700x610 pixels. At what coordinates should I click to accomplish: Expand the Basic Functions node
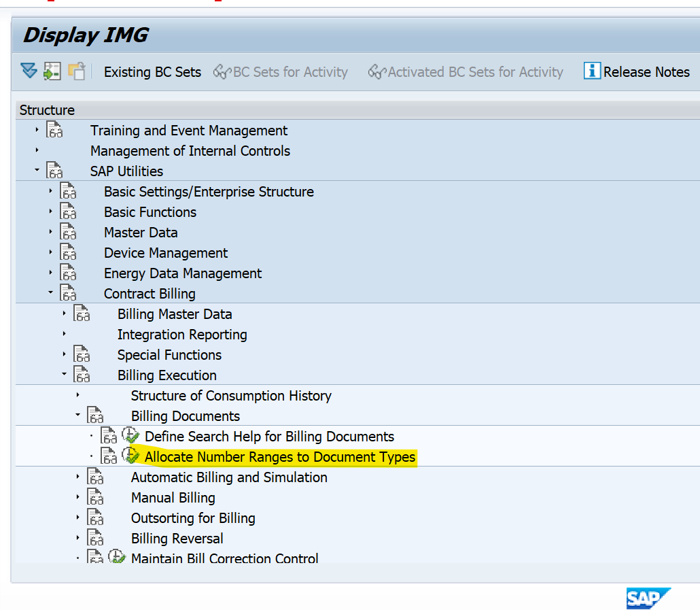[x=50, y=211]
